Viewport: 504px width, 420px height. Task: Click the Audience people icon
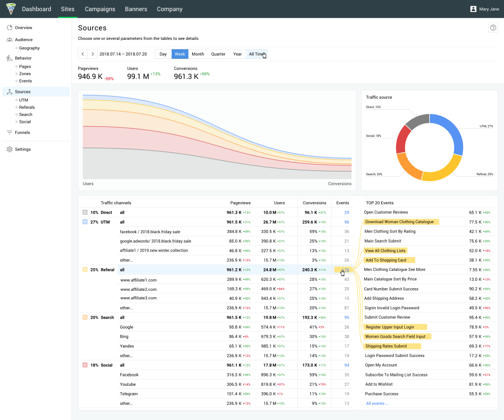coord(9,39)
